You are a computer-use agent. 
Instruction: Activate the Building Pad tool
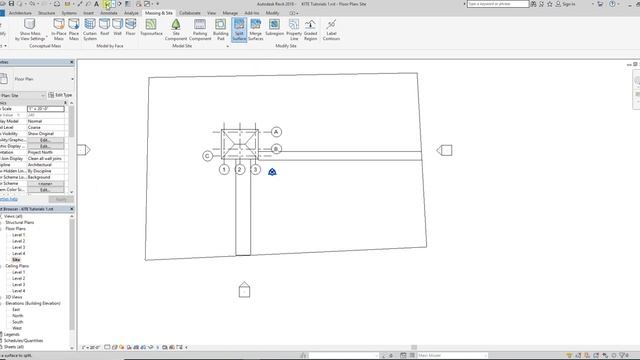[x=221, y=29]
